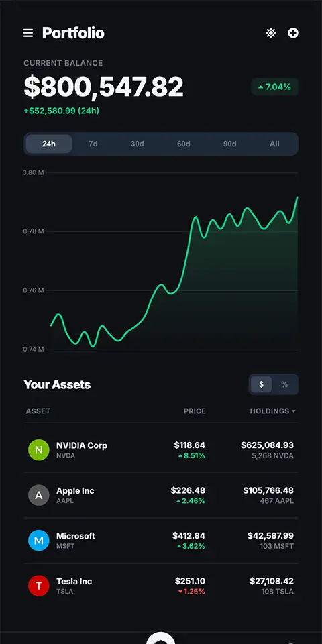
Task: Click Microsoft holdings $42,587.99
Action: pyautogui.click(x=270, y=535)
